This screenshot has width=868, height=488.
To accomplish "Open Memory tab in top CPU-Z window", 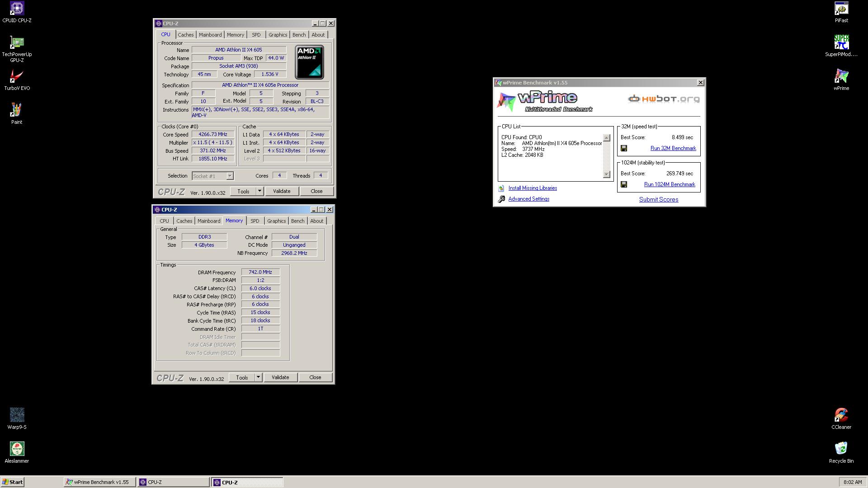I will click(x=236, y=35).
